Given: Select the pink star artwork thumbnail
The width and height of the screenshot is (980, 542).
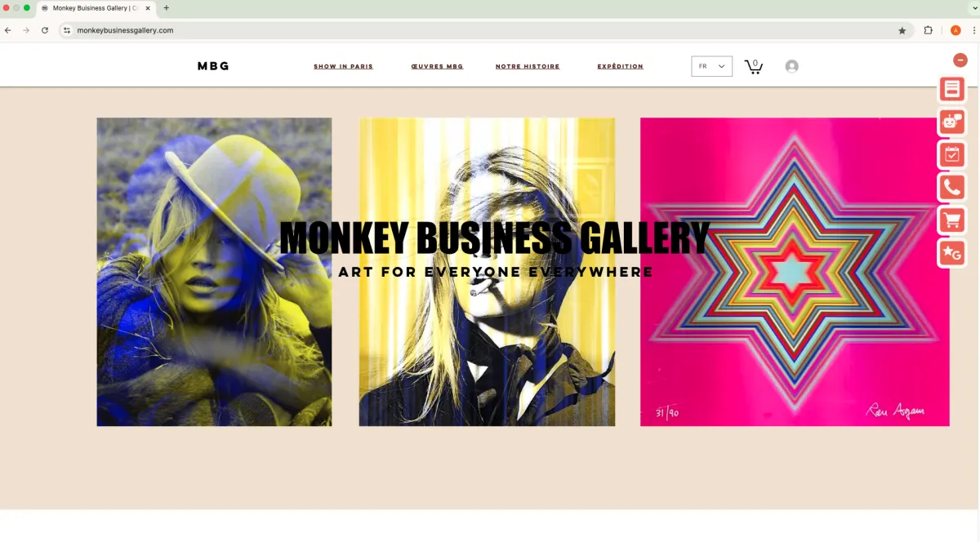Looking at the screenshot, I should [795, 272].
